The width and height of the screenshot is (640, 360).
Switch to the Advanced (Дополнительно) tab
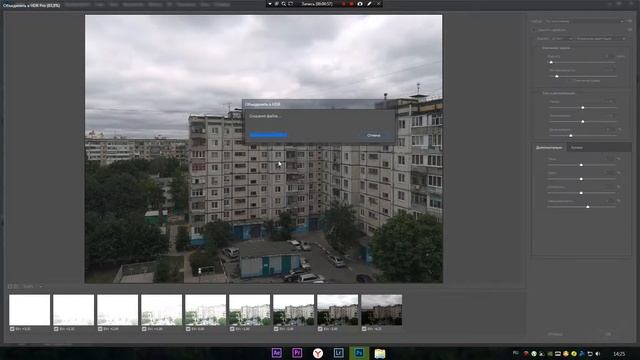pyautogui.click(x=549, y=147)
